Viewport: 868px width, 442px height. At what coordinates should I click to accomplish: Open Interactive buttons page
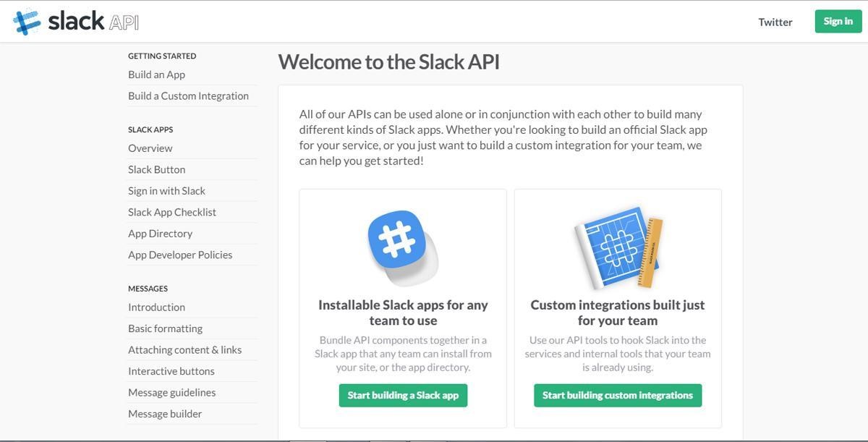(x=171, y=370)
